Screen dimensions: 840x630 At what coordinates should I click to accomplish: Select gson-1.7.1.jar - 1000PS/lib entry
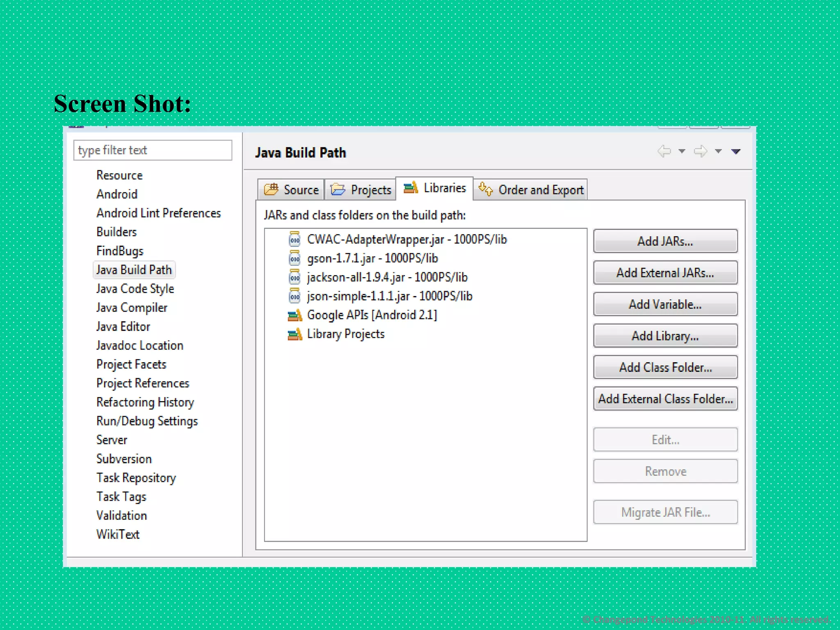[372, 258]
